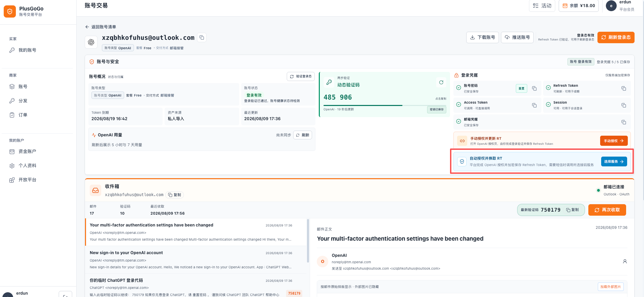The width and height of the screenshot is (644, 297).
Task: Click the 加载外部图片 button
Action: [x=611, y=287]
